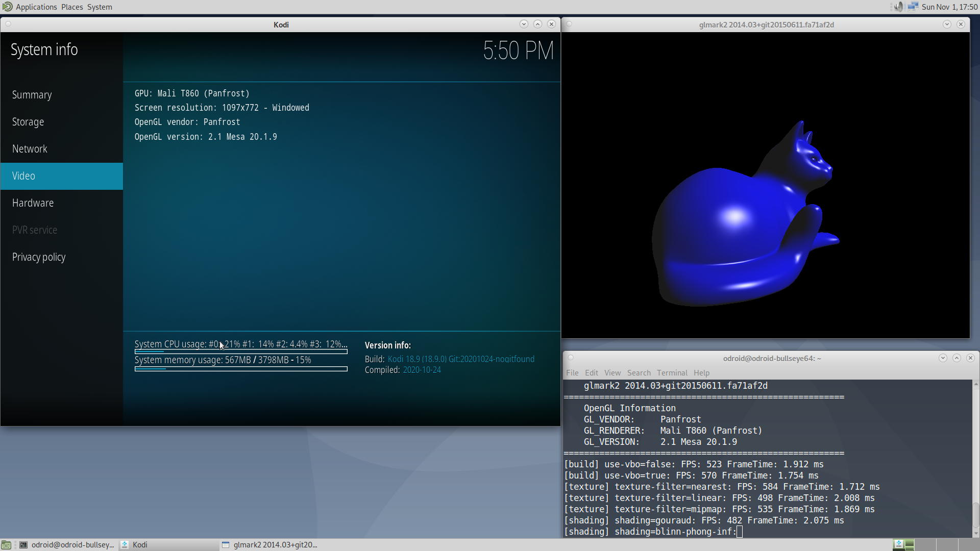Viewport: 980px width, 551px height.
Task: Click the GL_VERSION: 2.1 Mesa terminal line
Action: coord(660,442)
